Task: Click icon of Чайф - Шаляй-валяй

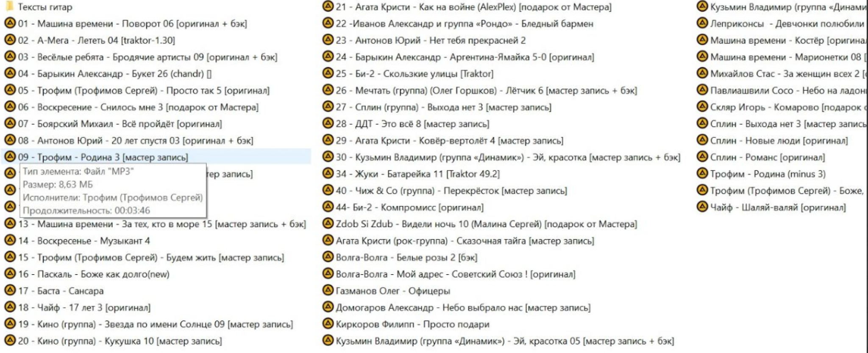Action: [702, 207]
